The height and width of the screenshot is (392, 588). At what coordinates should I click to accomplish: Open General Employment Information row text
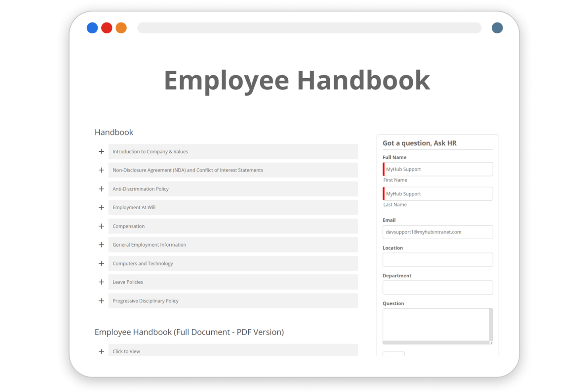tap(149, 245)
